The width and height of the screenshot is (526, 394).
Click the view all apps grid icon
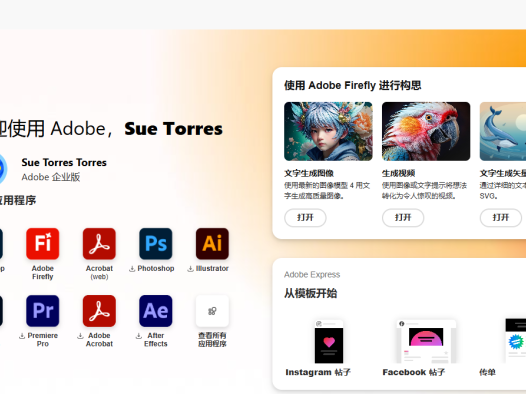212,311
